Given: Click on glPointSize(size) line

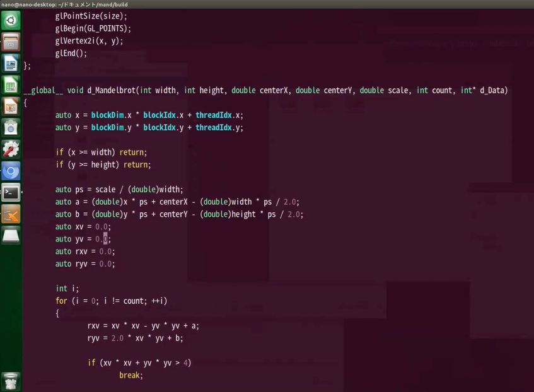Looking at the screenshot, I should click(90, 16).
